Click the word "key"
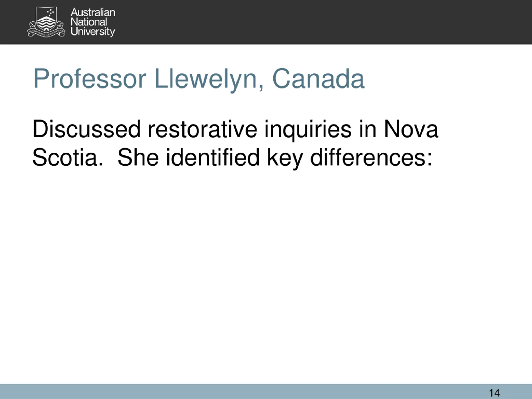 coord(285,159)
